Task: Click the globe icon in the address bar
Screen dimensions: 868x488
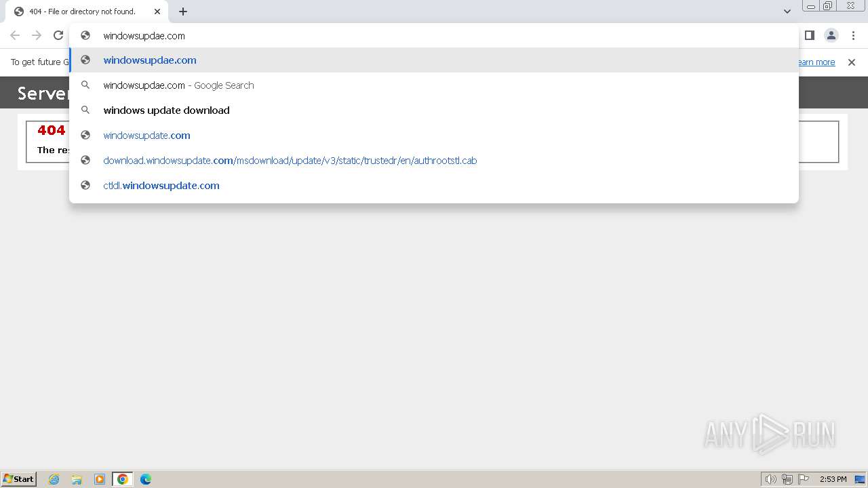Action: coord(85,35)
